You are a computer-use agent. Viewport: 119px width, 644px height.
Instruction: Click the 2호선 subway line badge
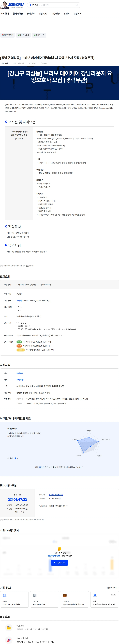(x=19, y=342)
